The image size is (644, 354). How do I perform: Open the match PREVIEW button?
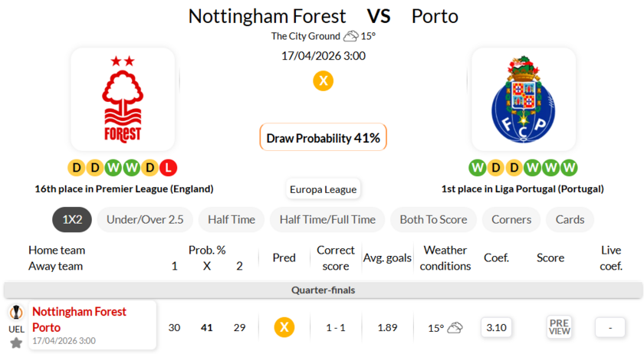pos(559,327)
